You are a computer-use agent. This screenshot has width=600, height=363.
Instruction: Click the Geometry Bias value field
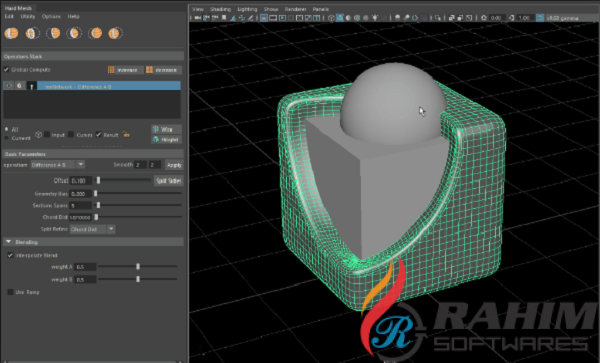(x=80, y=194)
